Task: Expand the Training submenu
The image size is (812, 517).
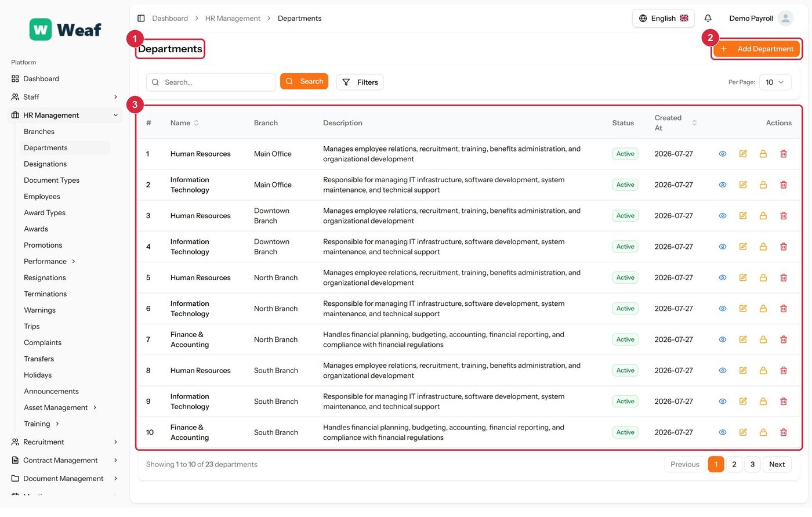Action: click(x=42, y=424)
